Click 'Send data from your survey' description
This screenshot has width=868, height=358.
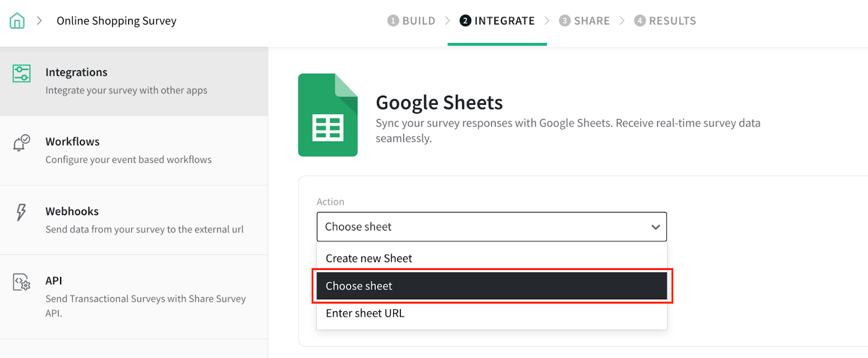tap(144, 229)
